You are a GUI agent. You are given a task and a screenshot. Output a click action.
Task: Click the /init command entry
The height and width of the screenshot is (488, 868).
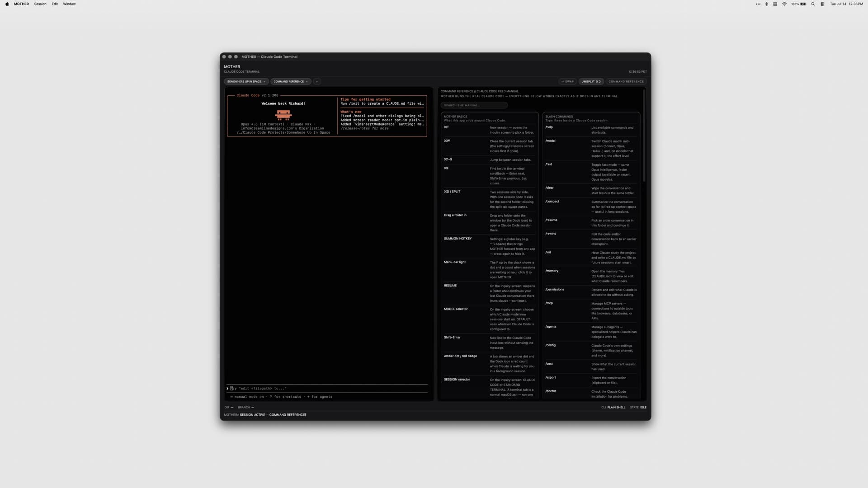591,258
